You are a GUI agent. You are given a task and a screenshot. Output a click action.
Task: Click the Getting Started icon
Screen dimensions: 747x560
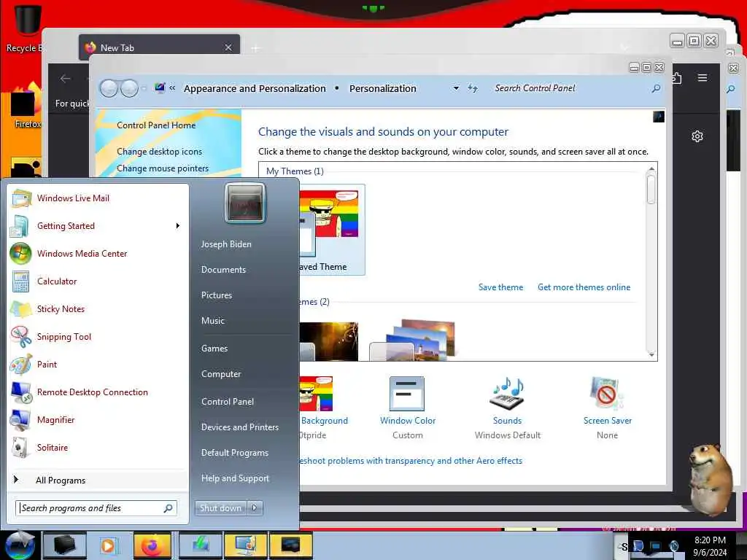click(20, 226)
